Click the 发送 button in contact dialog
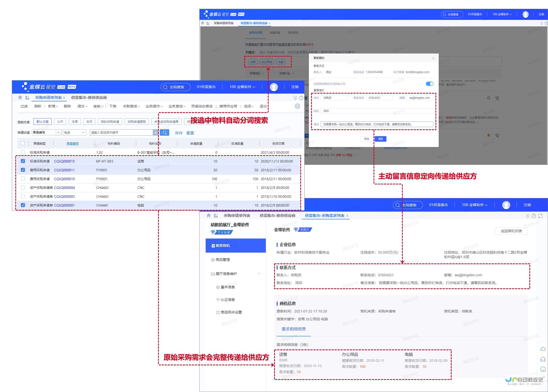Image resolution: width=548 pixels, height=392 pixels. 380,139
